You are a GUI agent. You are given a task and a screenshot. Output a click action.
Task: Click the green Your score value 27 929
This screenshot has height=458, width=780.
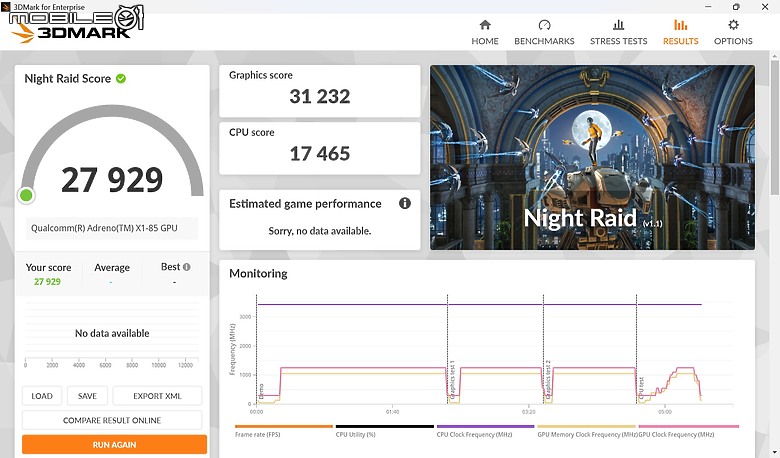[47, 281]
